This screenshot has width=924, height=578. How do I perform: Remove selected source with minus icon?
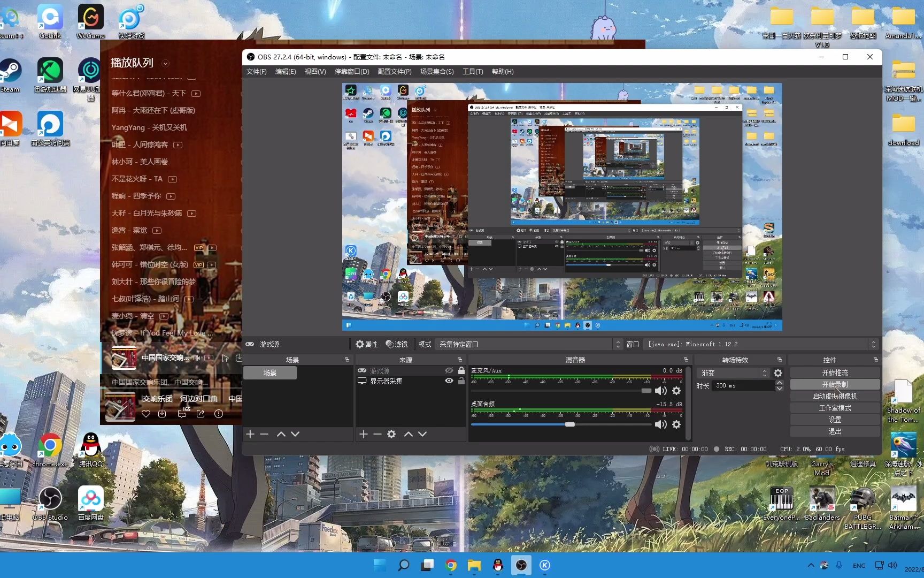click(x=378, y=434)
